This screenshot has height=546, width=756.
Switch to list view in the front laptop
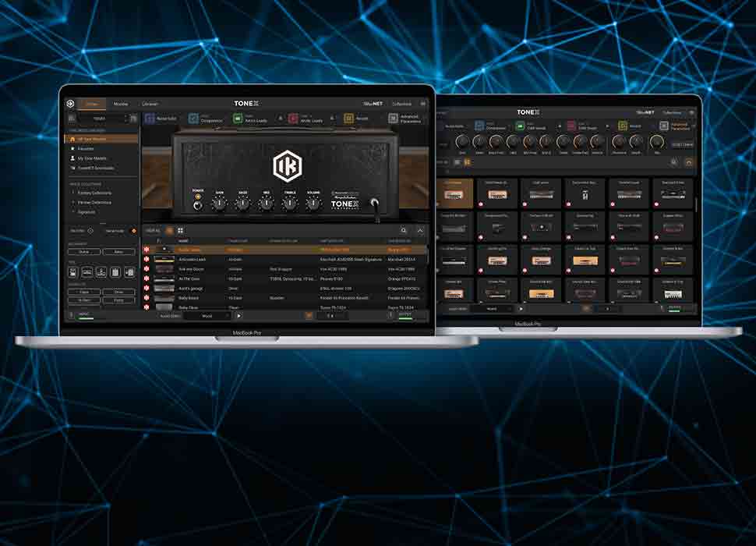tap(170, 231)
